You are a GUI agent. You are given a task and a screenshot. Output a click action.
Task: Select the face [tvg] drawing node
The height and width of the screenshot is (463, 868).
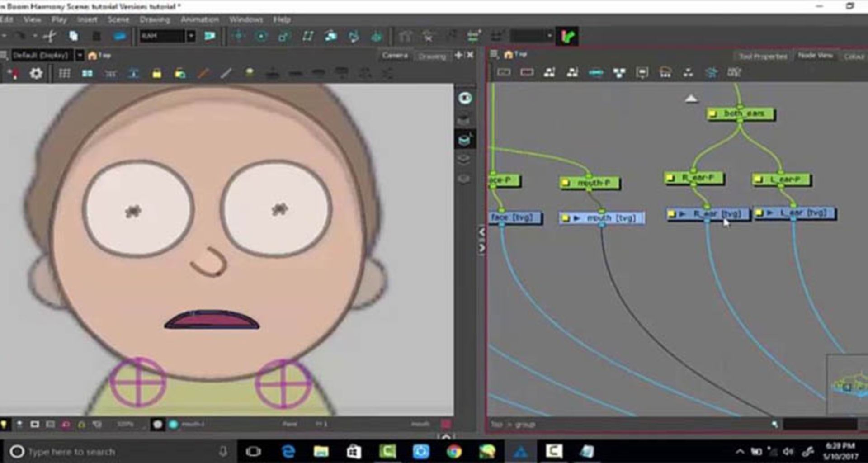(x=515, y=218)
